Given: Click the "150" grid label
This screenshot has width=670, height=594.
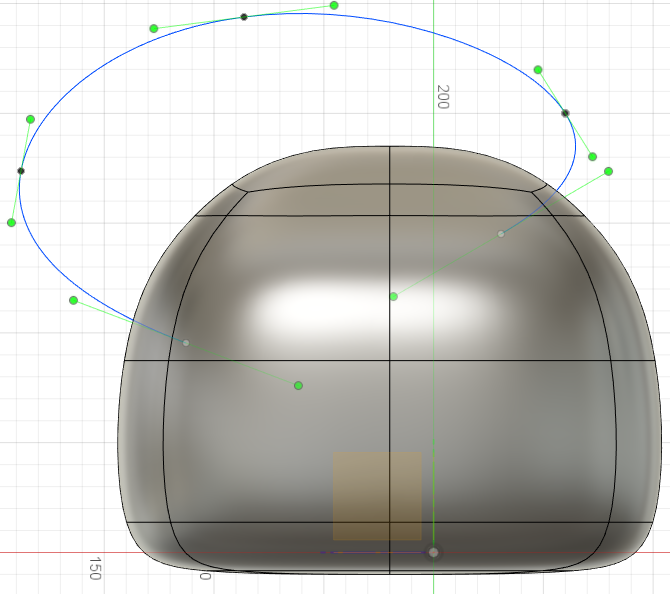Looking at the screenshot, I should click(x=95, y=568).
